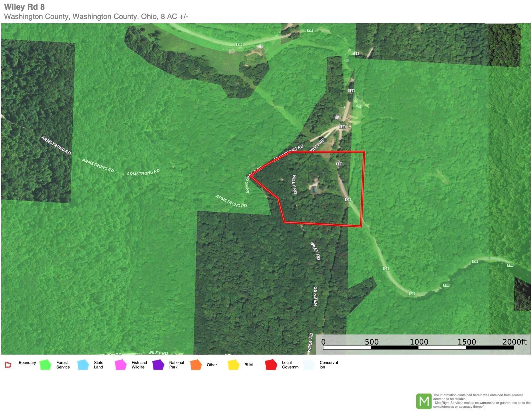532x411 pixels.
Task: Click the pale Conservation legend icon
Action: 309,365
